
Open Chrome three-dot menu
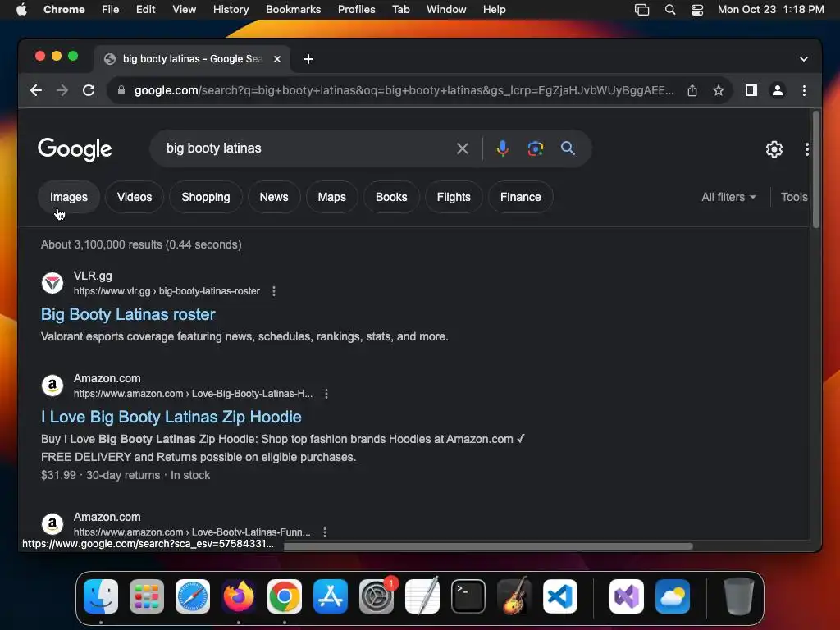[804, 90]
